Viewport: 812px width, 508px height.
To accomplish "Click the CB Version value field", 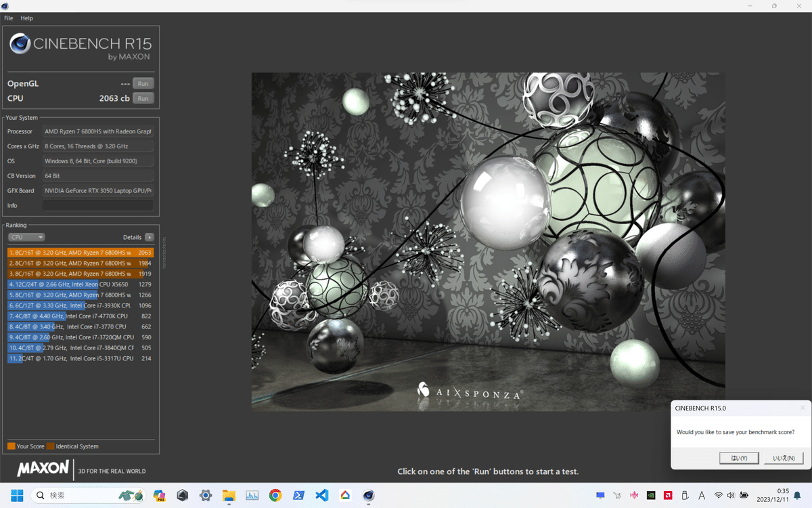I will click(x=98, y=176).
